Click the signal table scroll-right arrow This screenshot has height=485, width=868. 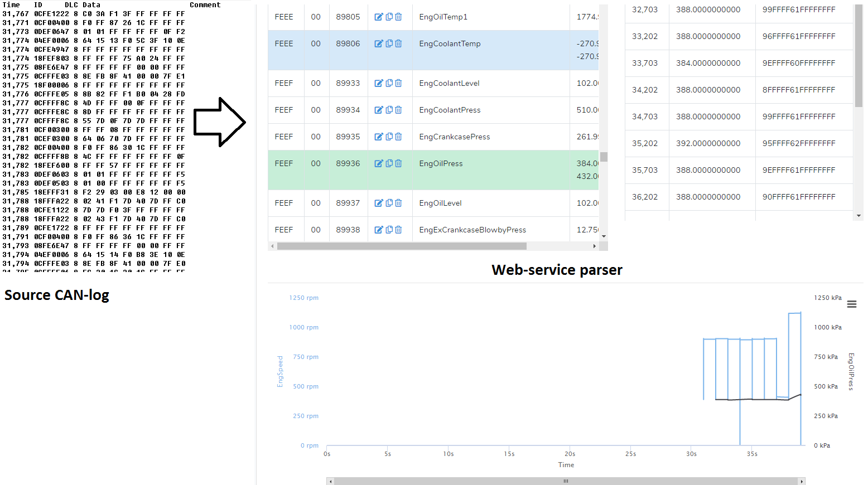[x=594, y=246]
